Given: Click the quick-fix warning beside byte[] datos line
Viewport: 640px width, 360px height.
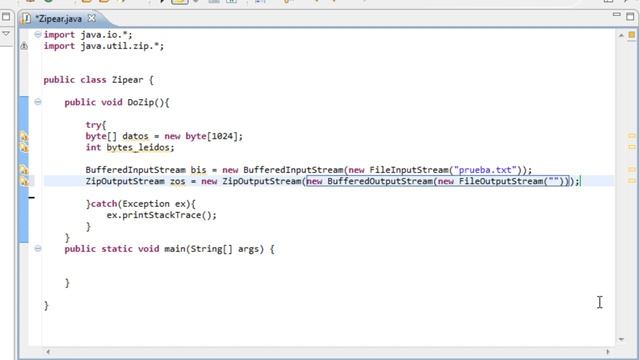Looking at the screenshot, I should click(x=24, y=136).
